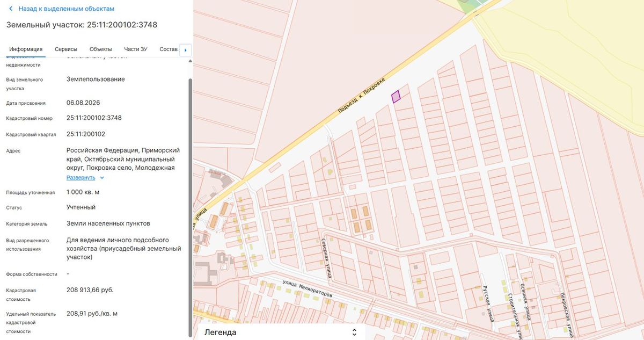
Task: Click the arrow to scroll tabs right
Action: tap(186, 50)
